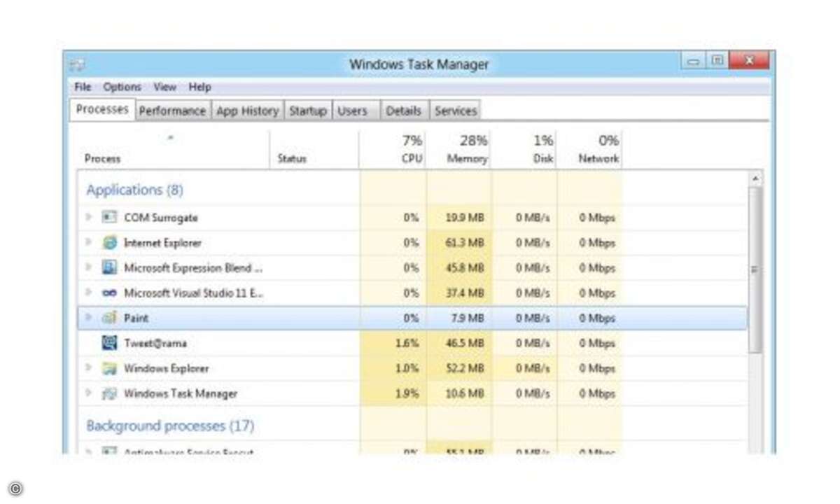Viewport: 840px width, 504px height.
Task: Expand the Microsoft Expression Blend row
Action: 88,268
